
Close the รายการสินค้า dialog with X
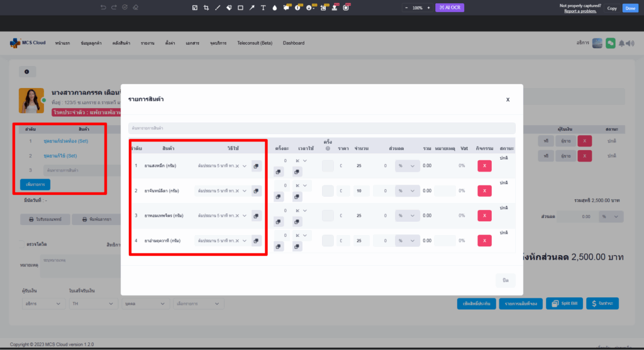(x=508, y=99)
